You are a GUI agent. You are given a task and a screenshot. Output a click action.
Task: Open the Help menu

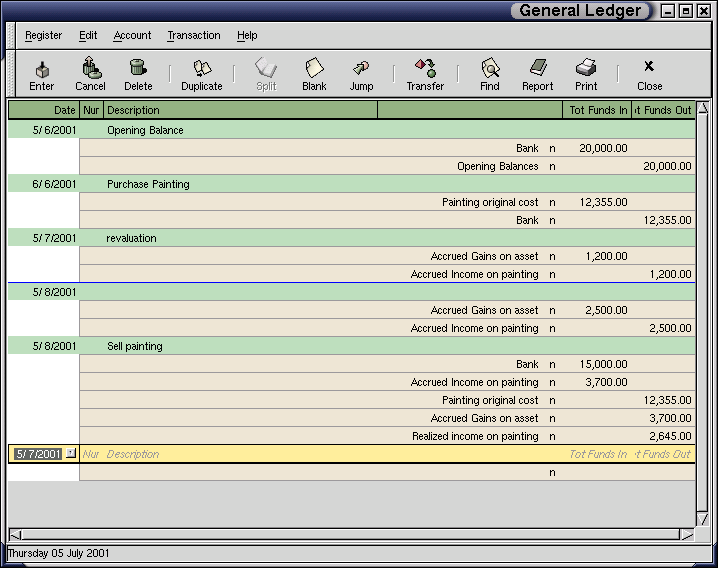247,35
